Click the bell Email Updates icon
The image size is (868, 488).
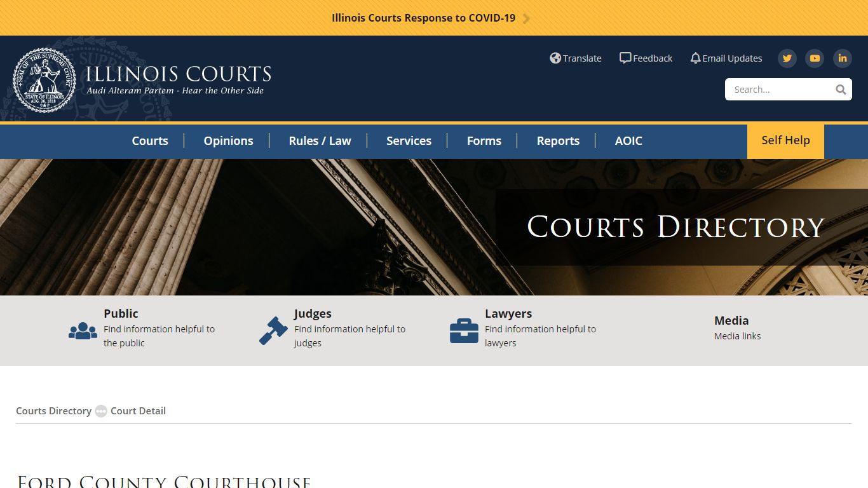(x=695, y=58)
